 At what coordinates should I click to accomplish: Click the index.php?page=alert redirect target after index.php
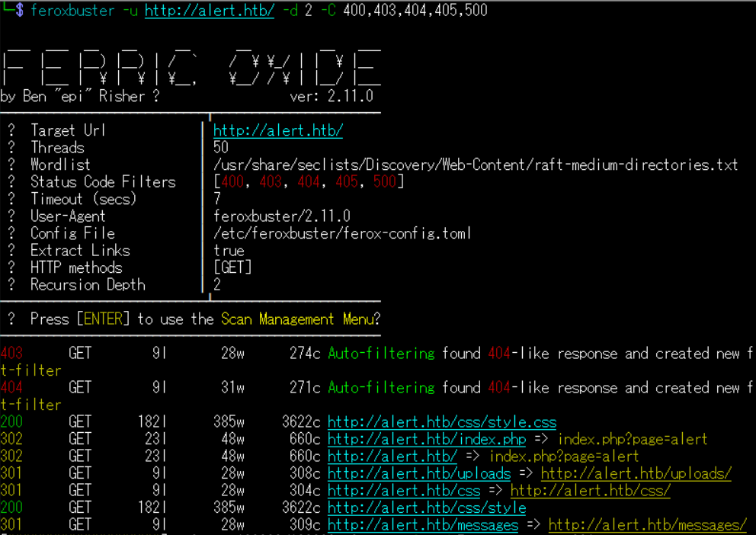point(633,440)
